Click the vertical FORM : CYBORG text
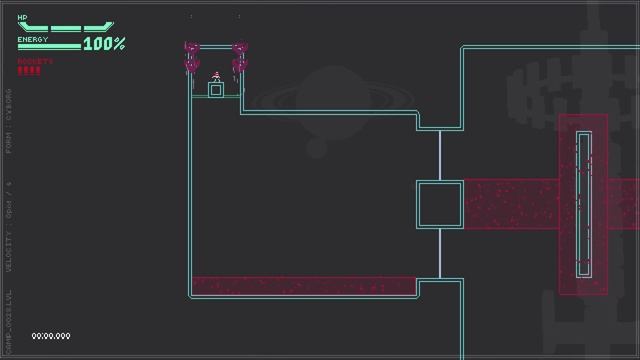Viewport: 640px width, 360px height. coord(9,121)
